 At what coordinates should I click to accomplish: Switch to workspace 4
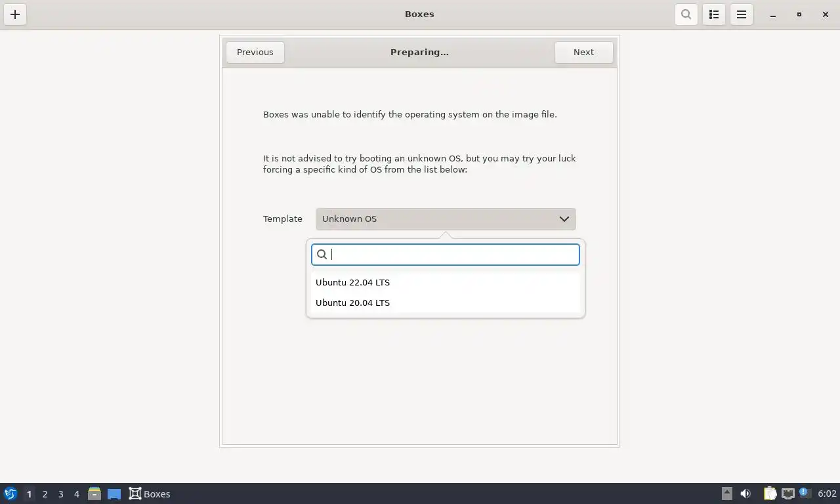pos(76,494)
